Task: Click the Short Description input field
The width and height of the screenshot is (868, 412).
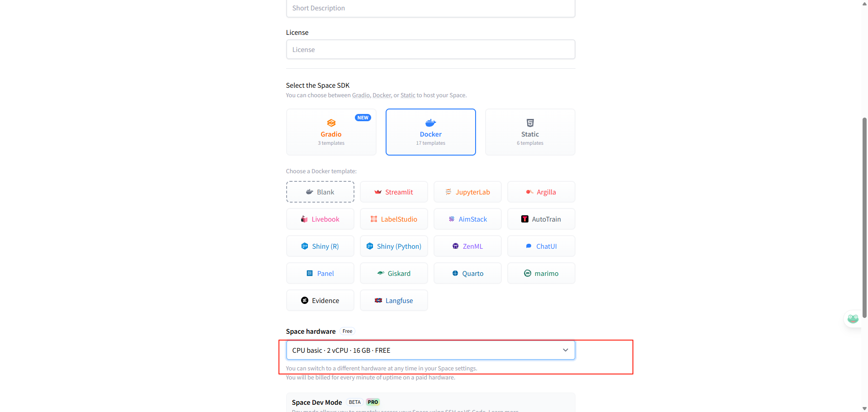Action: click(x=430, y=8)
